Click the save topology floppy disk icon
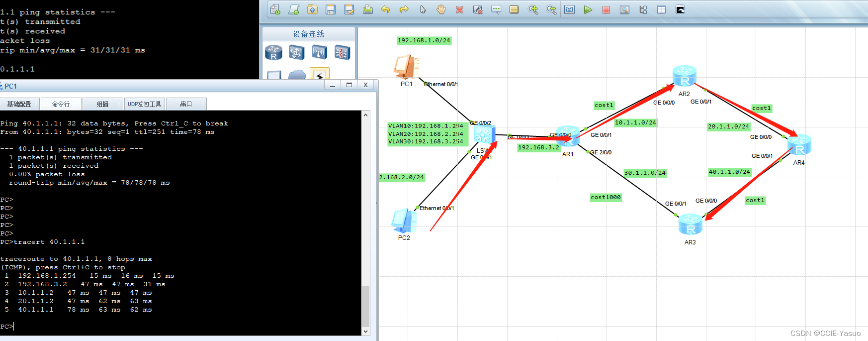The image size is (868, 341). pos(331,9)
